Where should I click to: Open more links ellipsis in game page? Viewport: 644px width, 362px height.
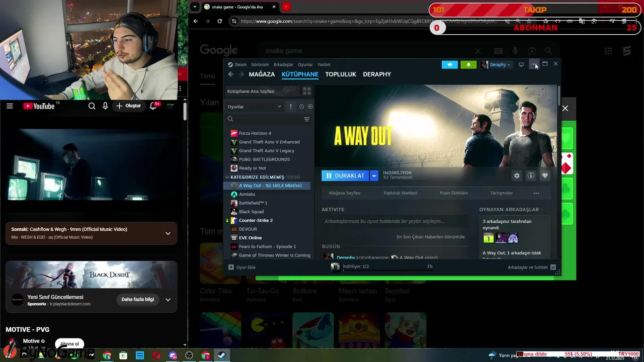tap(536, 193)
